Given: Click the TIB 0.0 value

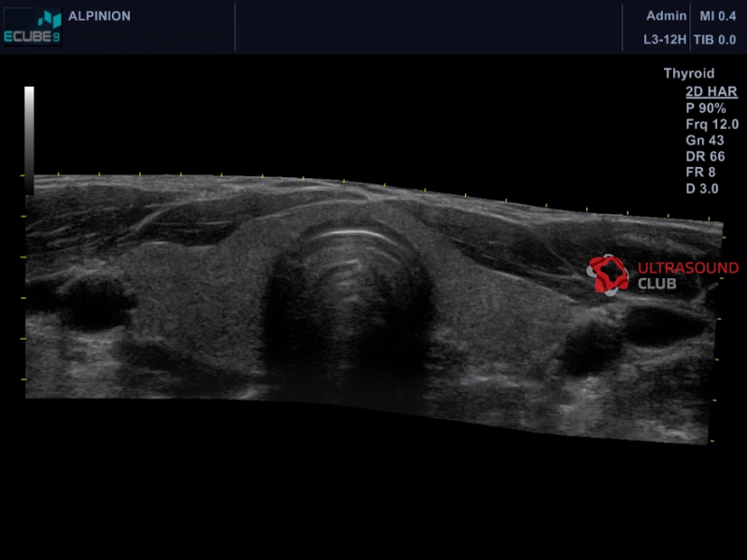Looking at the screenshot, I should (714, 39).
